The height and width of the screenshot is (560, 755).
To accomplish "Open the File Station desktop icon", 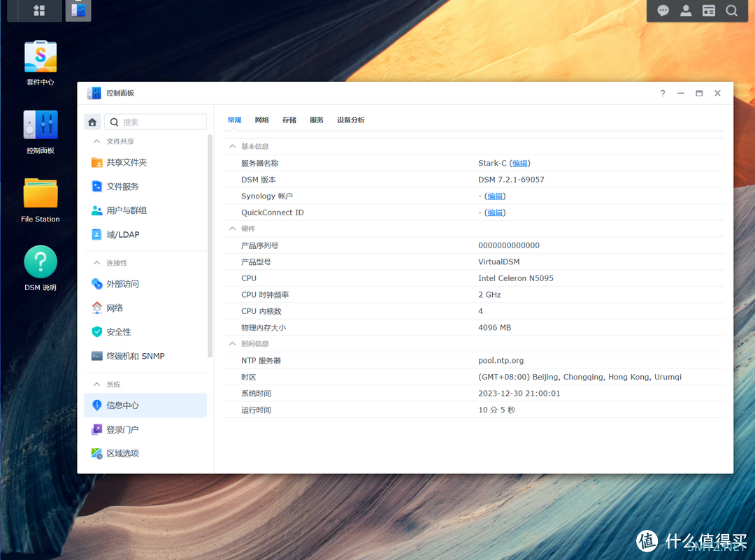I will (x=41, y=201).
